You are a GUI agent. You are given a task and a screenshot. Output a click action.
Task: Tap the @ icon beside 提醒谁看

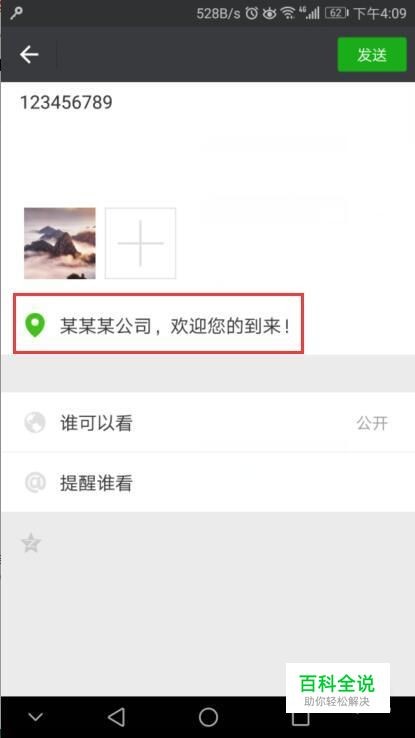coord(35,483)
